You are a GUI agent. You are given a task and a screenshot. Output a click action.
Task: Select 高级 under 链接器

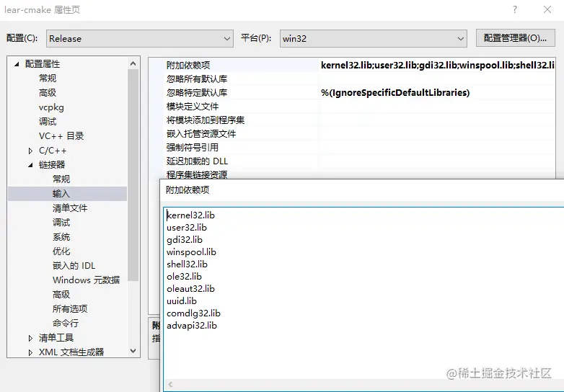pyautogui.click(x=61, y=294)
